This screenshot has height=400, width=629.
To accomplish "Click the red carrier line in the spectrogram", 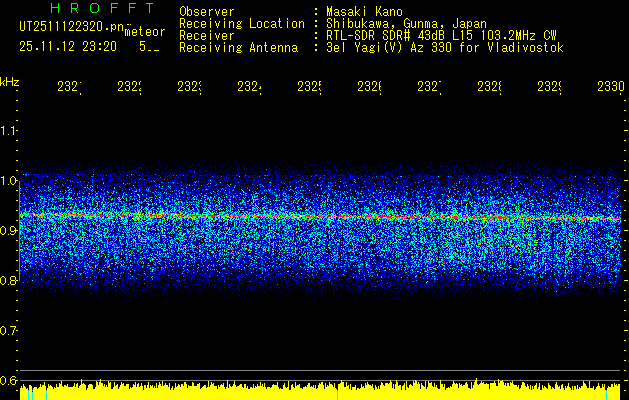I will coord(320,217).
